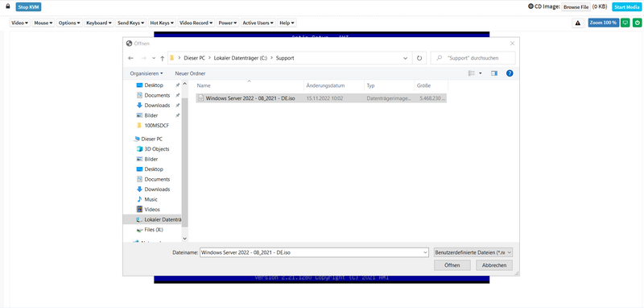Viewport: 644px width, 308px height.
Task: Click the Öffnen button
Action: click(x=452, y=265)
